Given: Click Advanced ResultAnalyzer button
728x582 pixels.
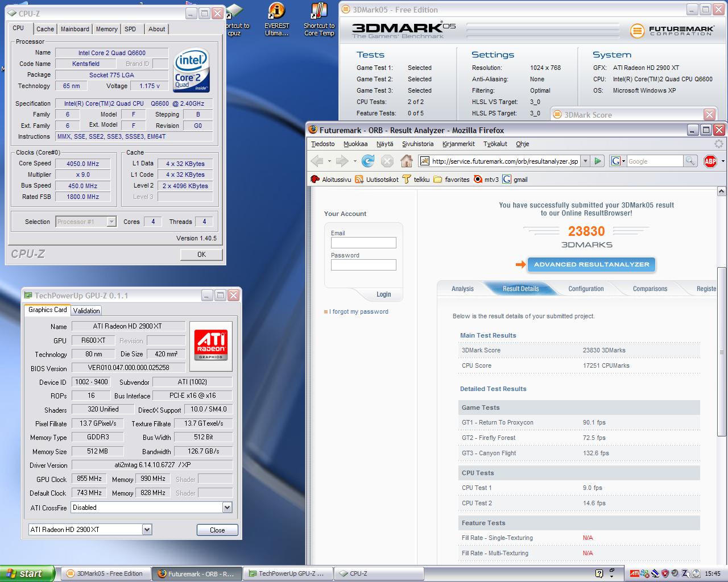Looking at the screenshot, I should (591, 264).
